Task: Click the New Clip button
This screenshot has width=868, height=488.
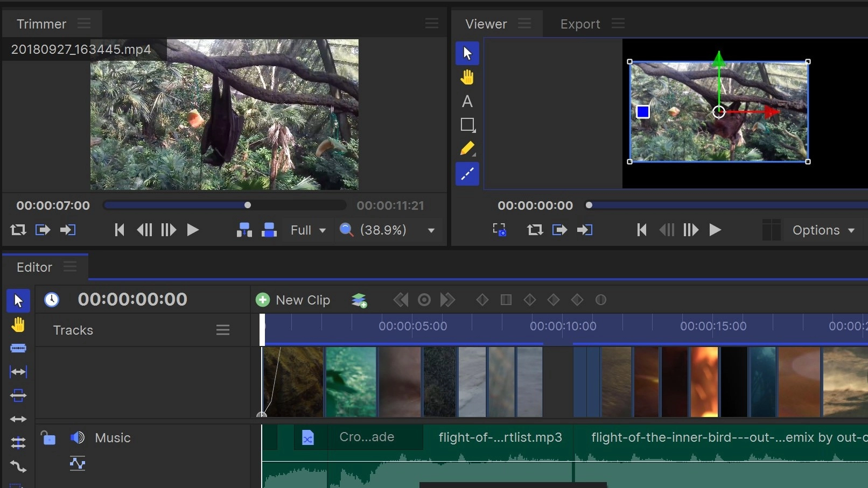Action: pyautogui.click(x=293, y=300)
